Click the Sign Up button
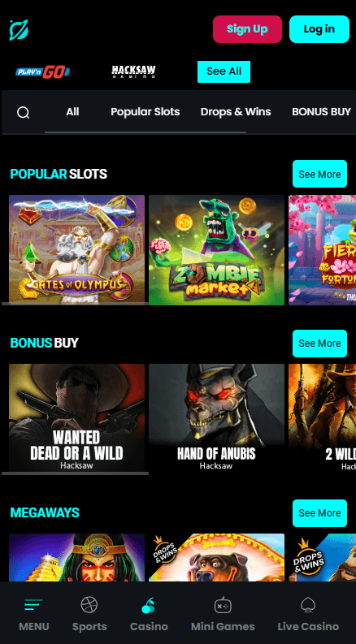 (x=247, y=29)
